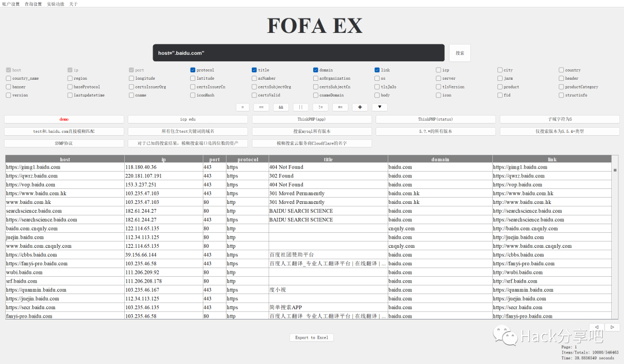Click the plus add-rule button

pos(360,107)
